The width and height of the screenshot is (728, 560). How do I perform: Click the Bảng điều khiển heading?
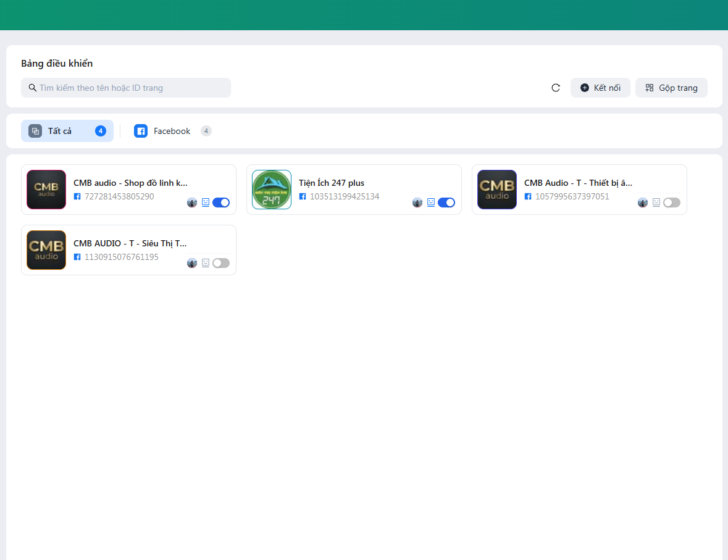(57, 63)
